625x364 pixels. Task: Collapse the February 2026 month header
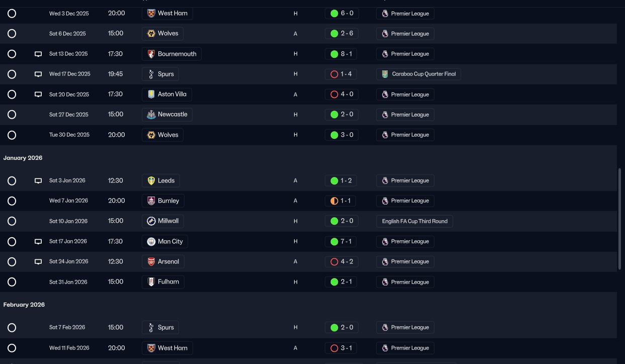(24, 305)
